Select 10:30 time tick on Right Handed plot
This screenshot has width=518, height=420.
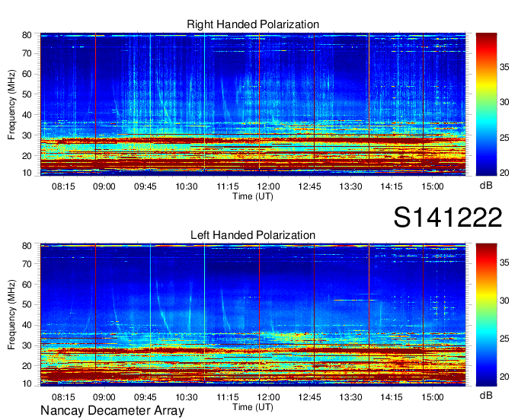click(187, 186)
